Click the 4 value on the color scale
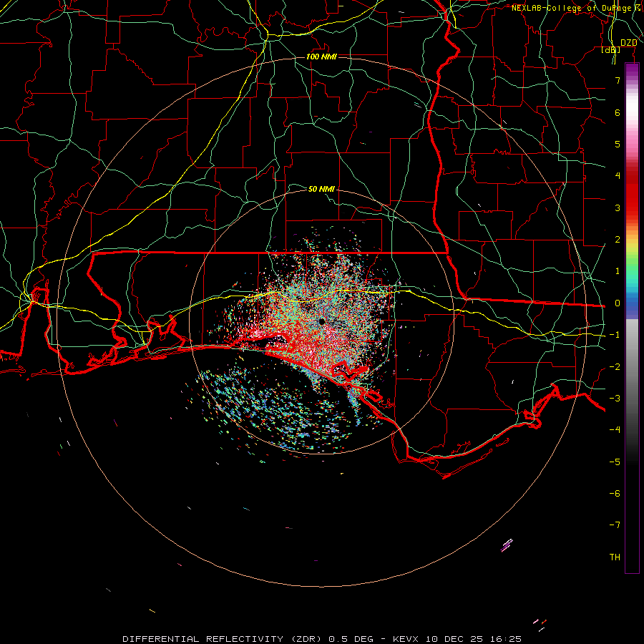This screenshot has width=644, height=644. pos(618,176)
